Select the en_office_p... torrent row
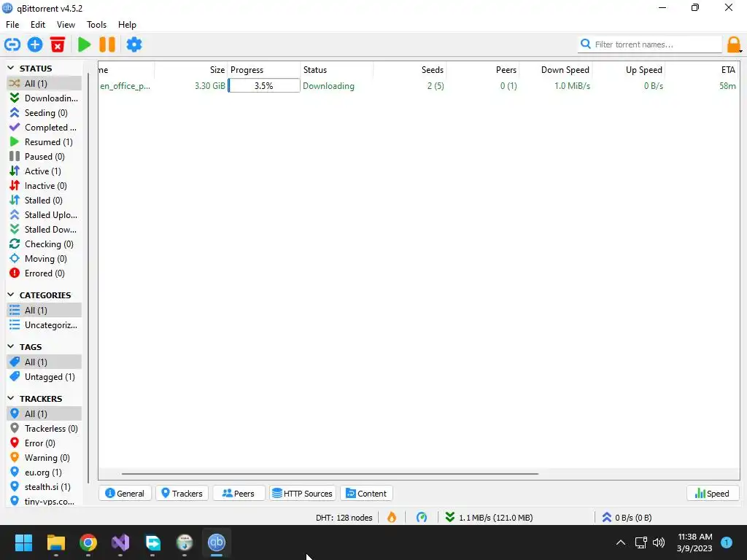The width and height of the screenshot is (747, 560). coord(418,86)
